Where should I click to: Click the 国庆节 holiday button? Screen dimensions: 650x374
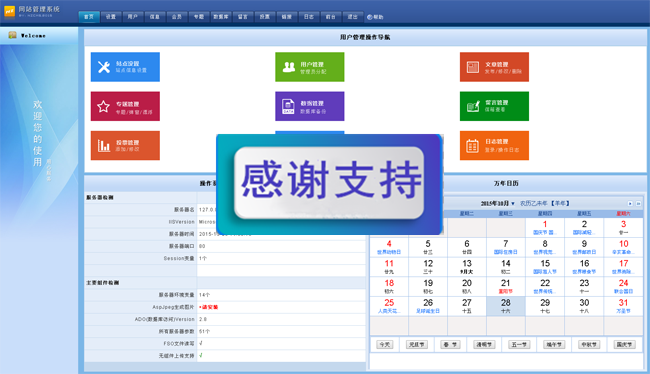click(x=624, y=345)
